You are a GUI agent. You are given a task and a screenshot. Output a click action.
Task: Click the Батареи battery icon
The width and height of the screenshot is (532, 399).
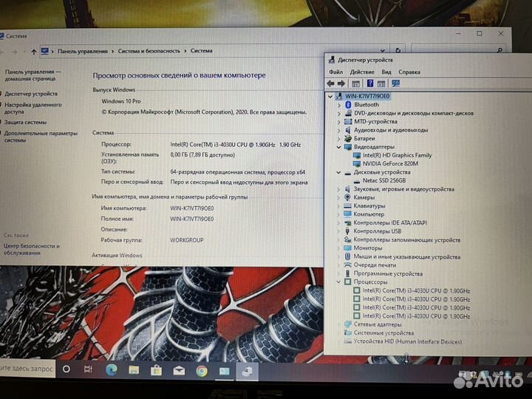348,138
